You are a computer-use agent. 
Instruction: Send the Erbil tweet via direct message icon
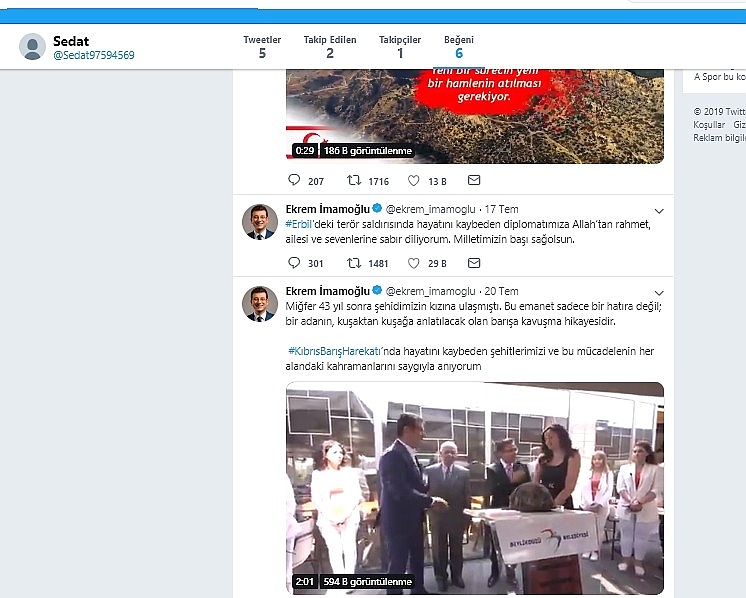tap(474, 263)
